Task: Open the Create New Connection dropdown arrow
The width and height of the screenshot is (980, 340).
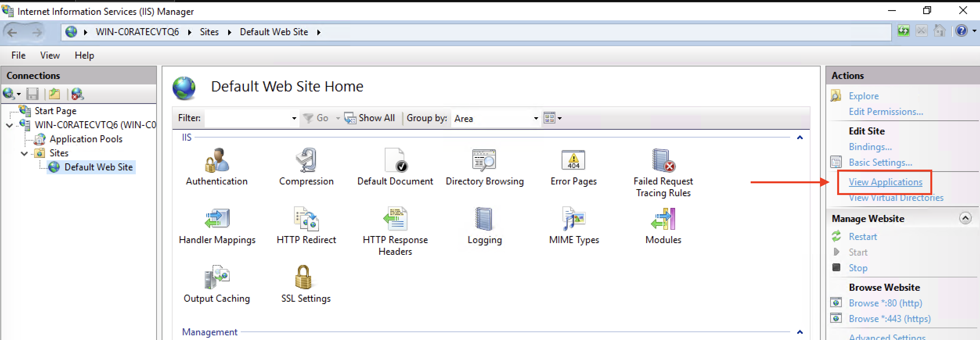Action: (x=18, y=94)
